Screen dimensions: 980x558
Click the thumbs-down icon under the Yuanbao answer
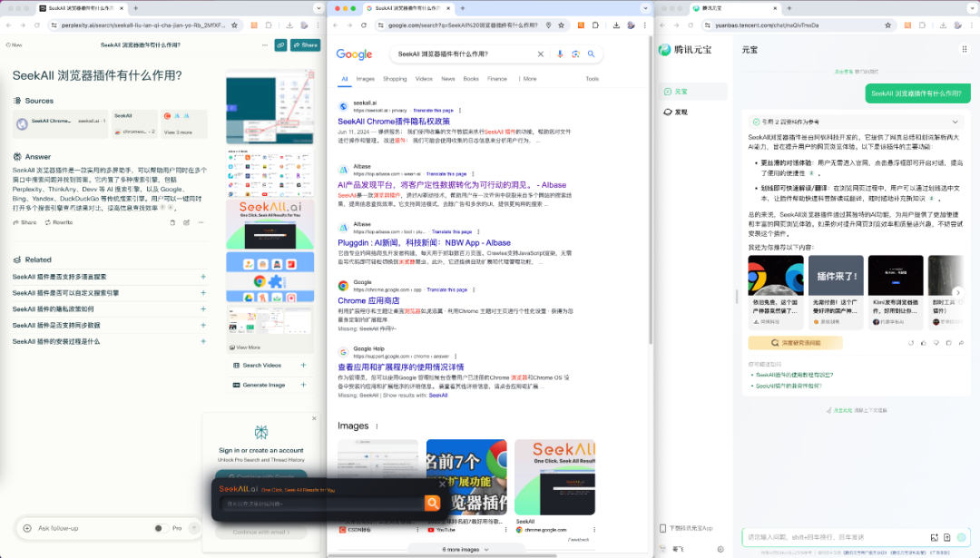pos(936,343)
